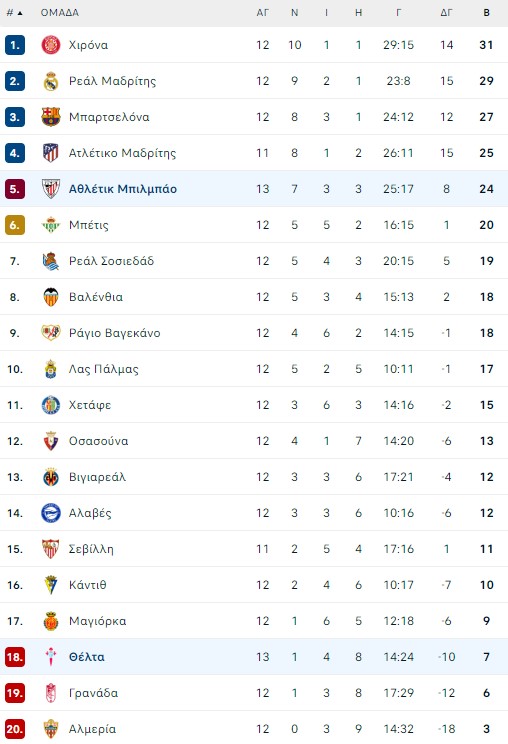Screen dimensions: 508x744
Task: Click the Λας Πάλμας table row
Action: [254, 369]
